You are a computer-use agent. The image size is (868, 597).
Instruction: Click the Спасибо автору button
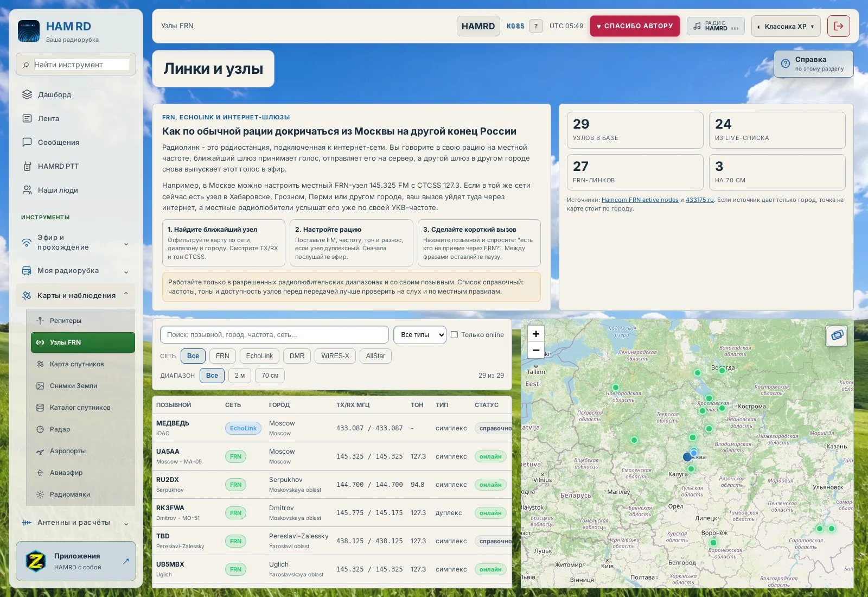click(x=635, y=26)
